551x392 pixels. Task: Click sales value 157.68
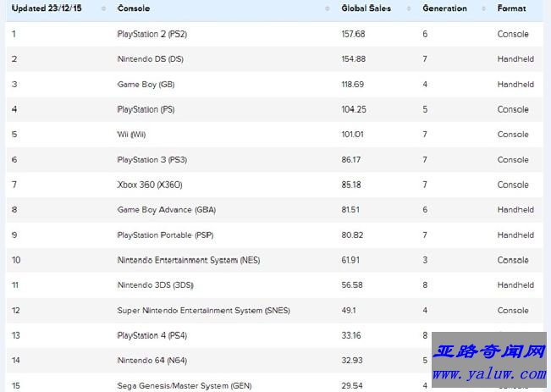[353, 34]
